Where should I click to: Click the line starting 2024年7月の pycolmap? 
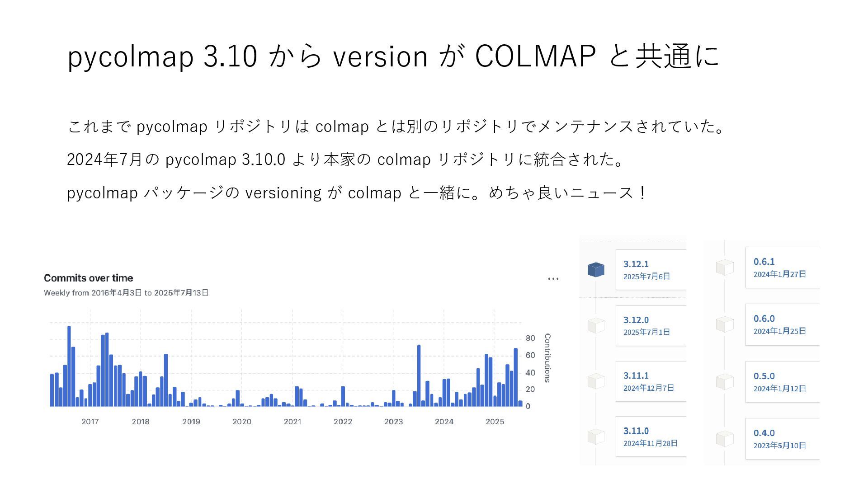tap(346, 159)
